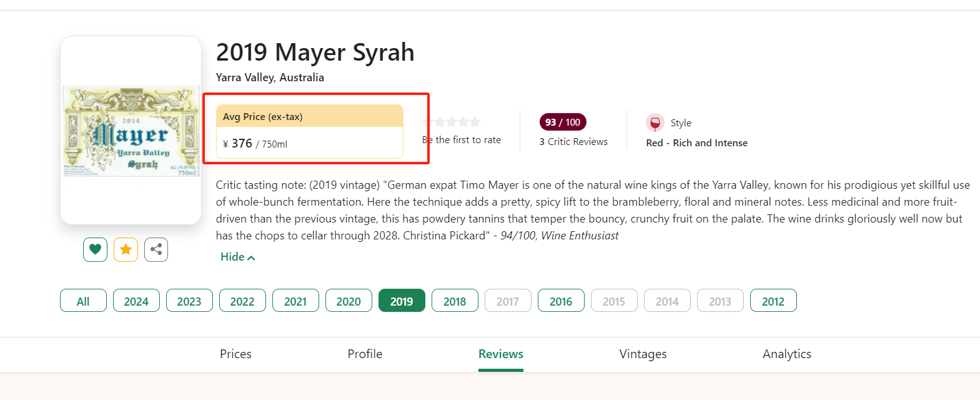Switch to the Prices tab
This screenshot has height=400, width=980.
pos(235,354)
